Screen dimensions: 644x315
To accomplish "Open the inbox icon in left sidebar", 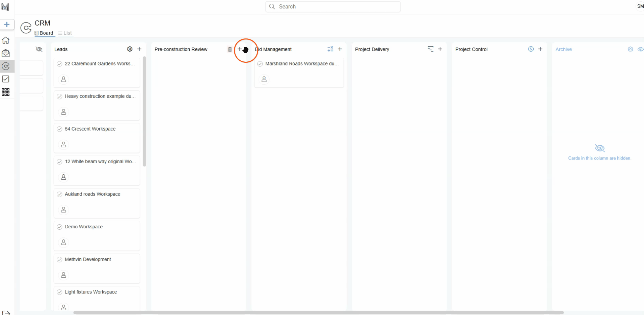I will [x=6, y=53].
